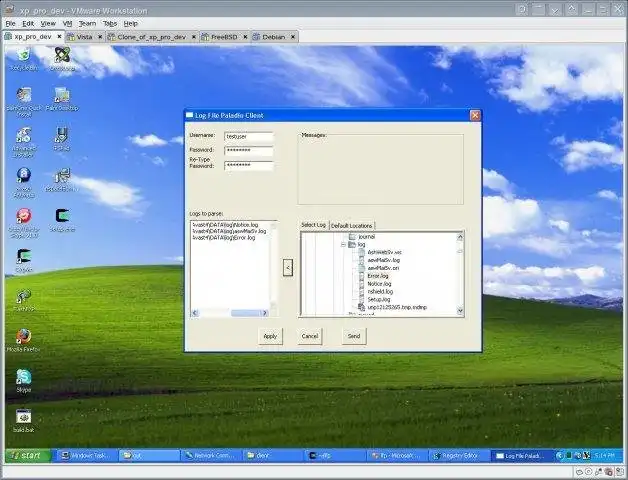
Task: Click into the Password field
Action: [x=249, y=151]
